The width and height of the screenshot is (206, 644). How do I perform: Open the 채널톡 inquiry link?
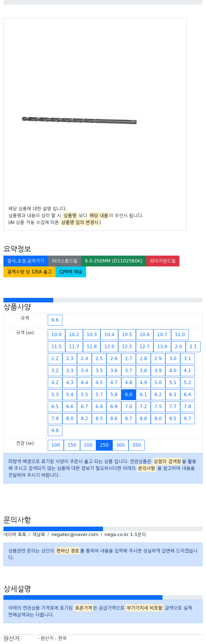coord(39,535)
